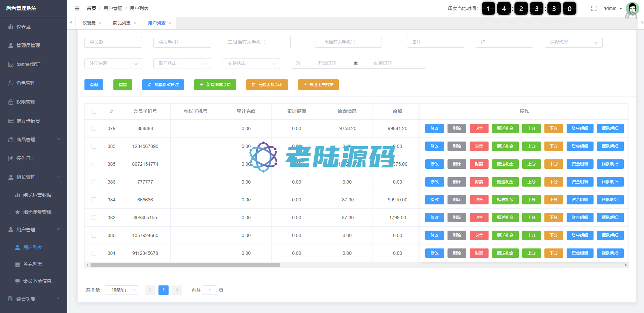Open 组长账号管理 star item
Viewport: 644px width, 313px height.
pos(37,212)
